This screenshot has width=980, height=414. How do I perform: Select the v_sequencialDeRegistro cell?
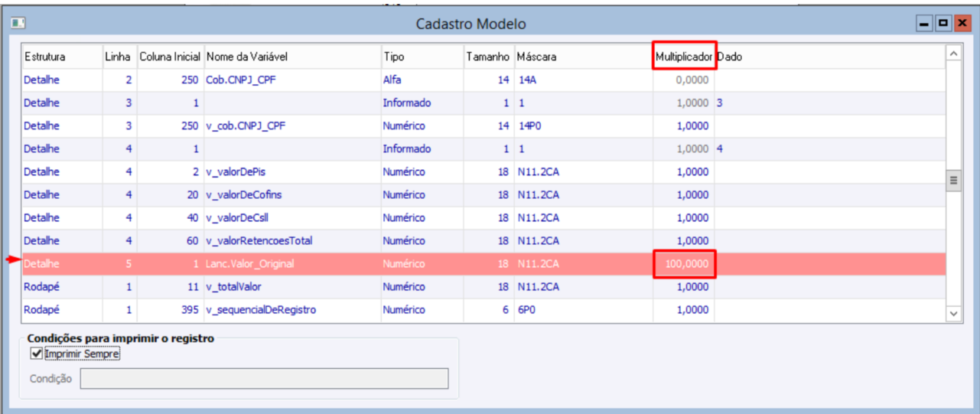point(292,309)
